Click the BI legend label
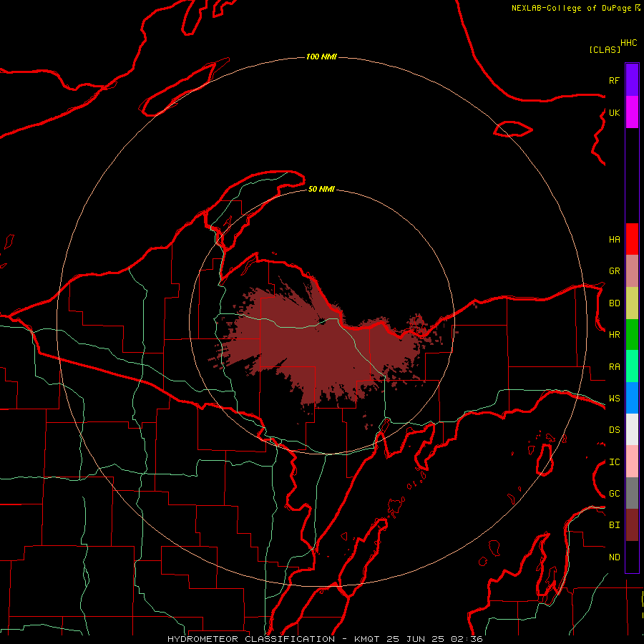This screenshot has width=644, height=644. (614, 525)
